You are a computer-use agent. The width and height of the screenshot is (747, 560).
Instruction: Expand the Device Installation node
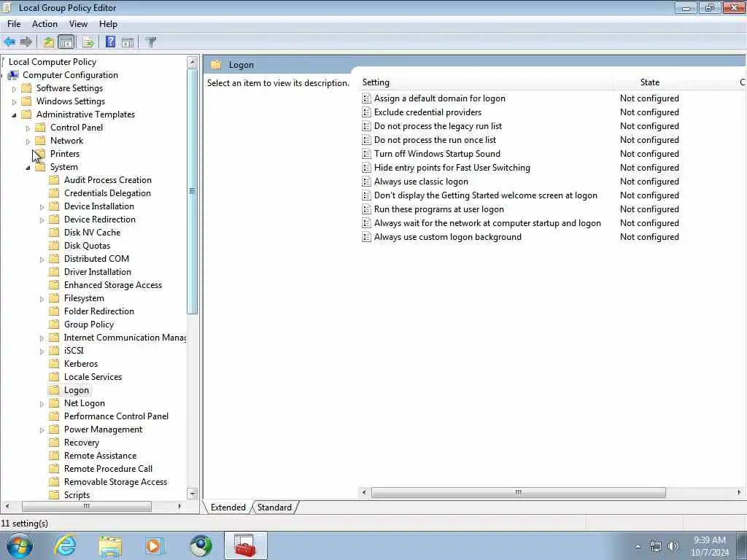42,207
